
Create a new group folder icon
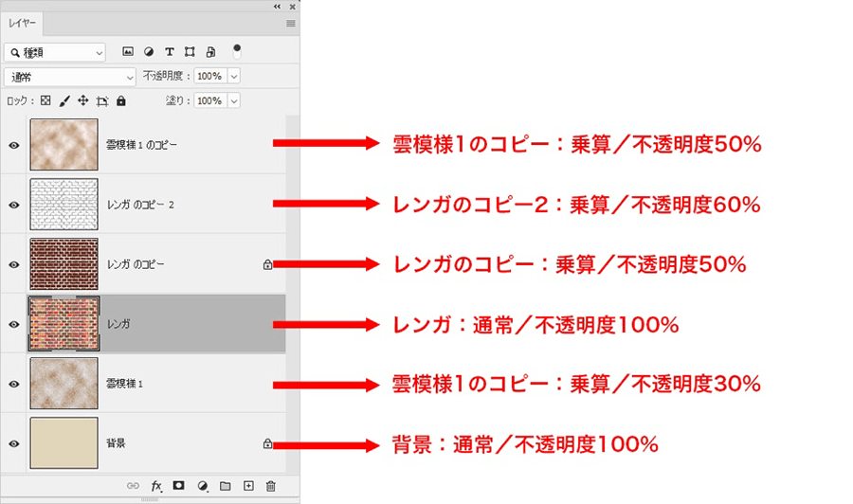tap(226, 486)
